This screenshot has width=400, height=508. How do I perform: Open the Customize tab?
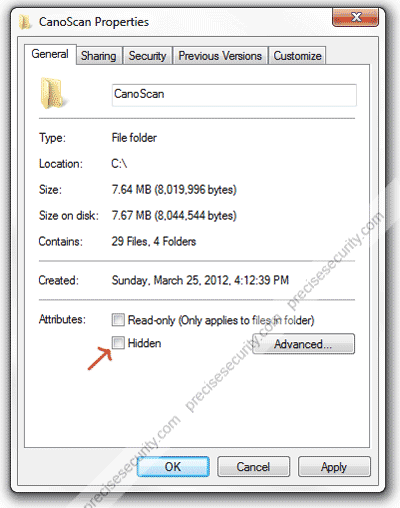297,56
